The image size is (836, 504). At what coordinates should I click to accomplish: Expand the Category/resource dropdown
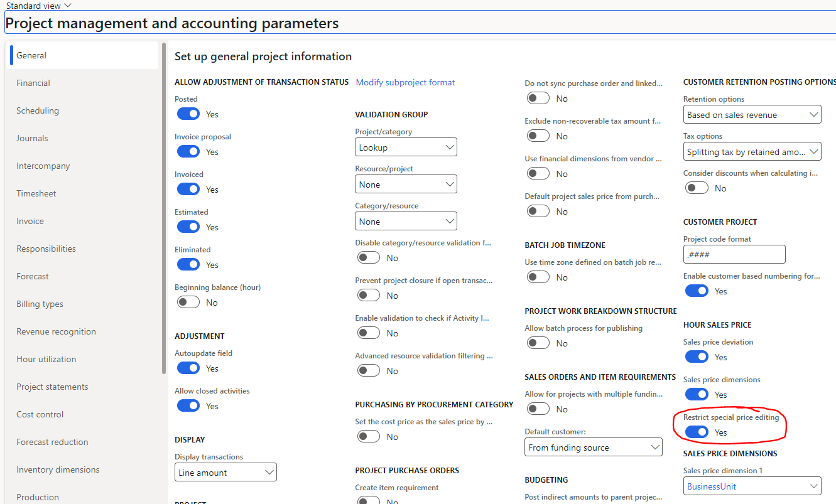(x=406, y=221)
